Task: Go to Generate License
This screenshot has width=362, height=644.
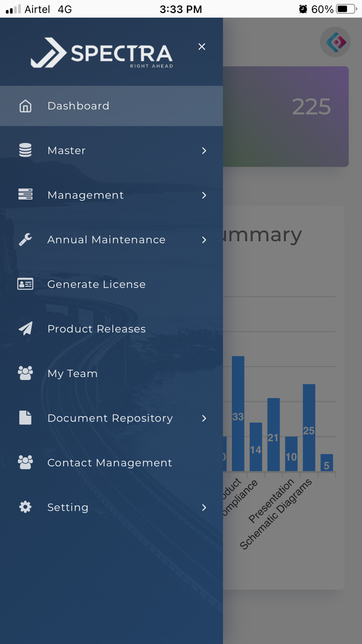Action: pos(111,284)
